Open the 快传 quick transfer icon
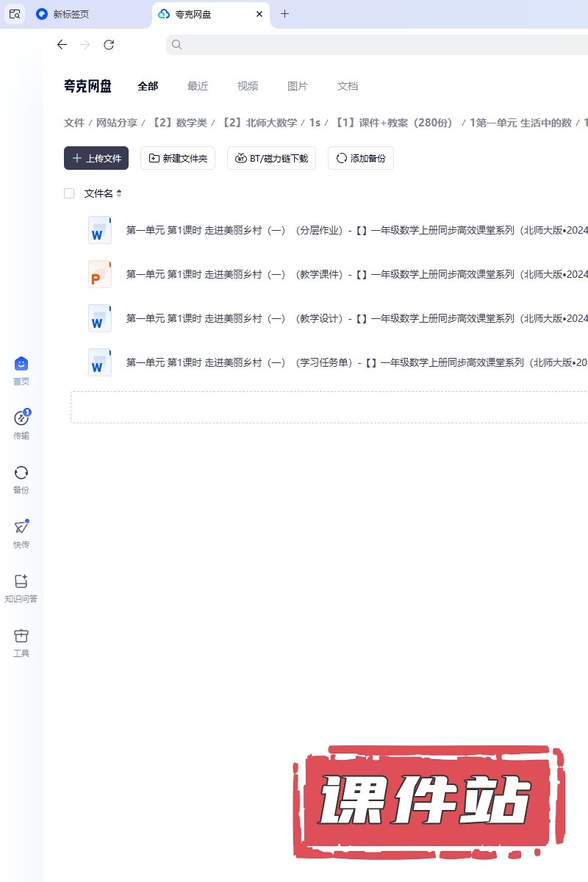Viewport: 588px width, 882px height. pos(21,528)
